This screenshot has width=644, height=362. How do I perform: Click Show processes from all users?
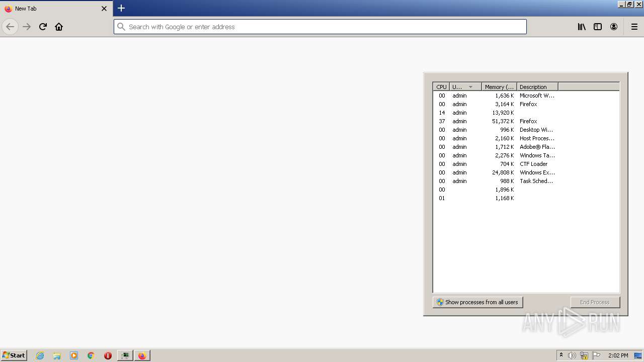(477, 302)
